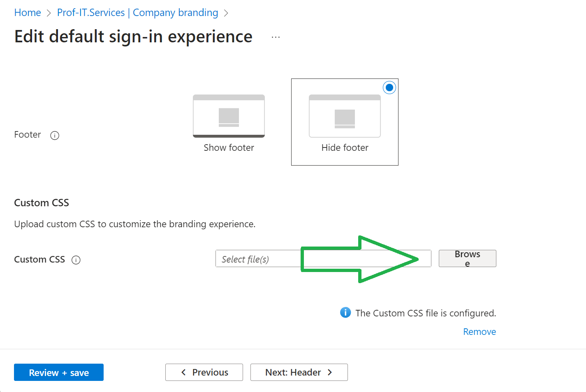The image size is (586, 392).
Task: Select the Hide footer radio button
Action: pos(389,87)
